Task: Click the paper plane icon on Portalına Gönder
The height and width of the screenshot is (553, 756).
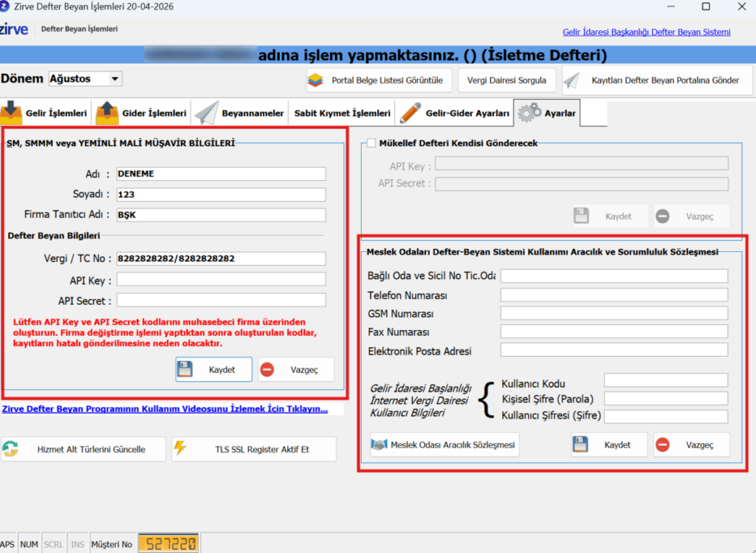Action: 572,80
